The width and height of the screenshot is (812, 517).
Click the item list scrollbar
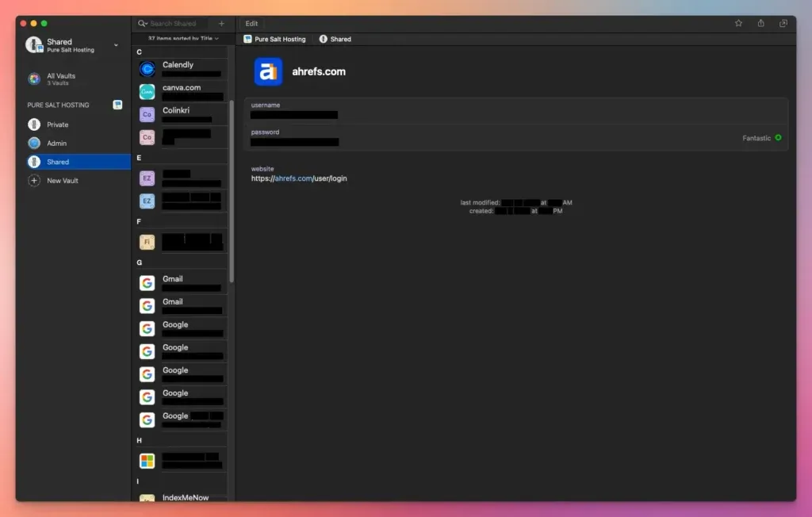[232, 190]
